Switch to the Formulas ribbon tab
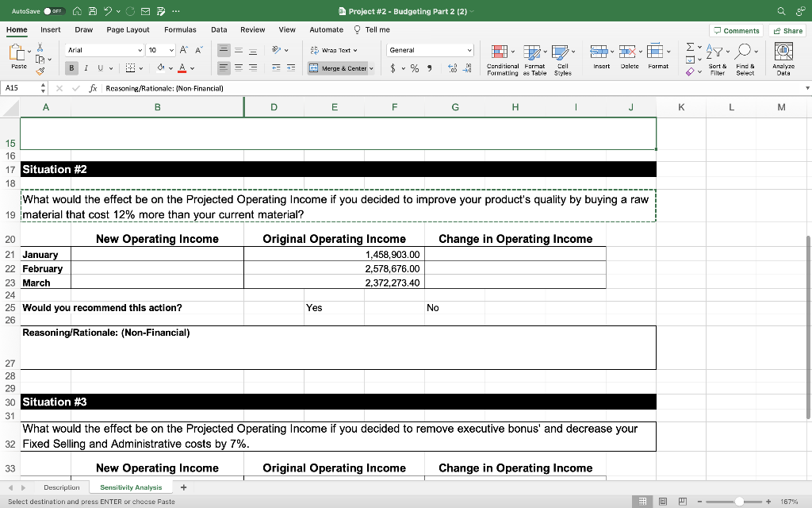The height and width of the screenshot is (508, 812). [x=180, y=29]
